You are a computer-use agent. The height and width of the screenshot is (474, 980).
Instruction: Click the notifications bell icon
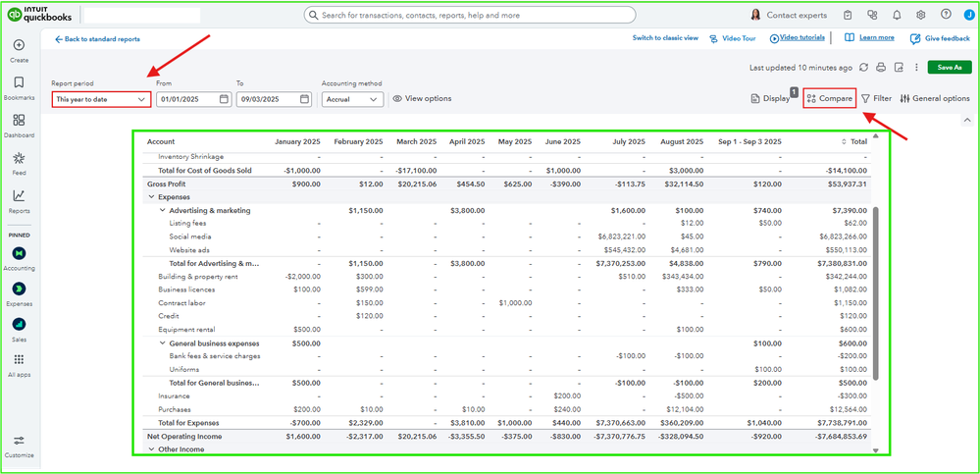point(897,15)
